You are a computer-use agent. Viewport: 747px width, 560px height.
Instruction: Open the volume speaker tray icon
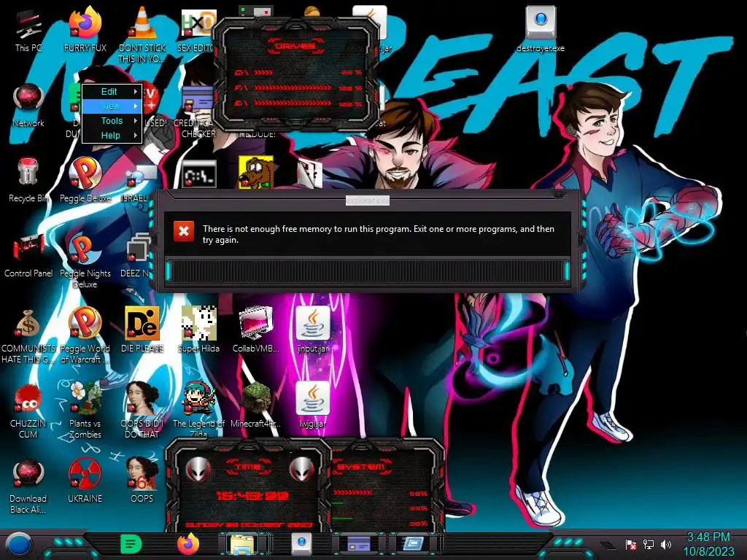point(666,544)
